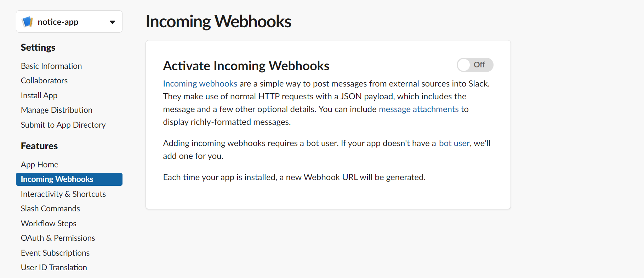Go to Event Subscriptions settings
644x278 pixels.
(55, 253)
